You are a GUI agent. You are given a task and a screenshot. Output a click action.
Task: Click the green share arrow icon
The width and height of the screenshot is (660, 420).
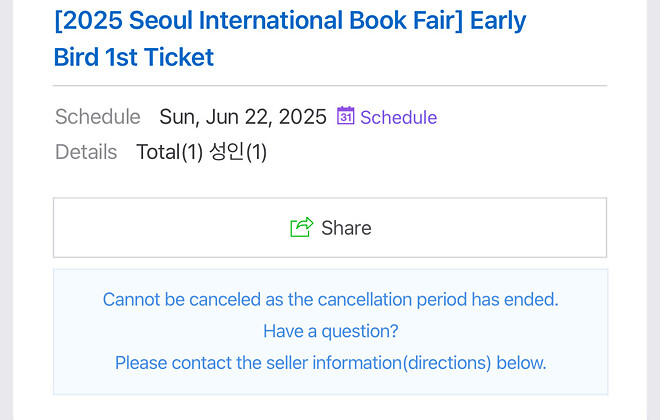click(301, 228)
